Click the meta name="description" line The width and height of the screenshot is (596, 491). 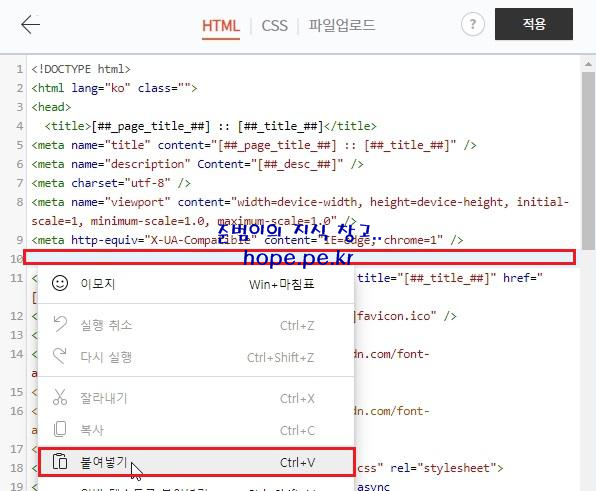click(197, 164)
